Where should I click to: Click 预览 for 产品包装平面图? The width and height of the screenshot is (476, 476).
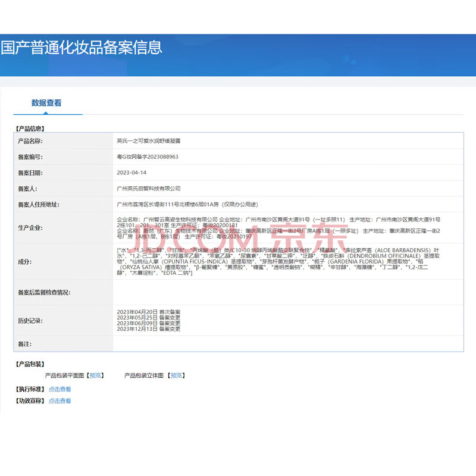point(95,375)
